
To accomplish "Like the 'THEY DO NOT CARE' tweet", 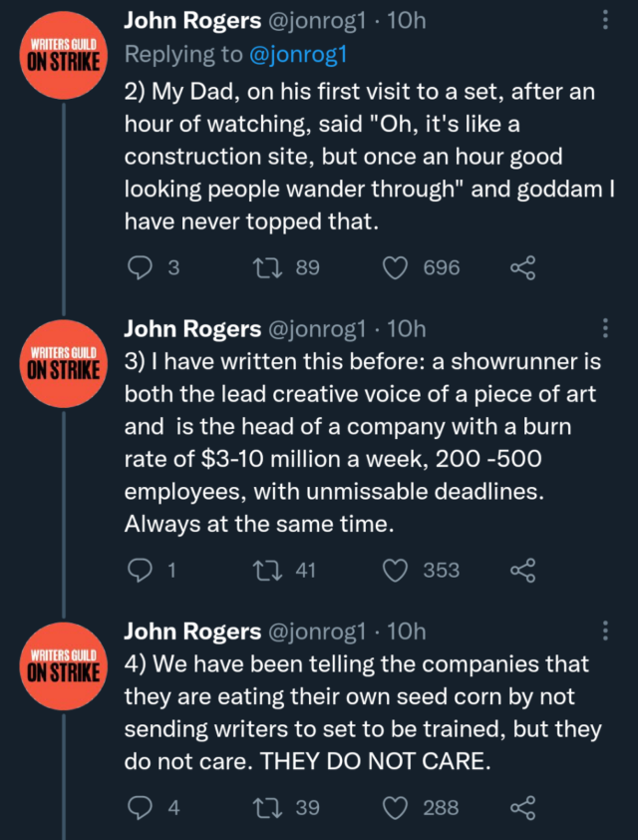I will (x=397, y=807).
